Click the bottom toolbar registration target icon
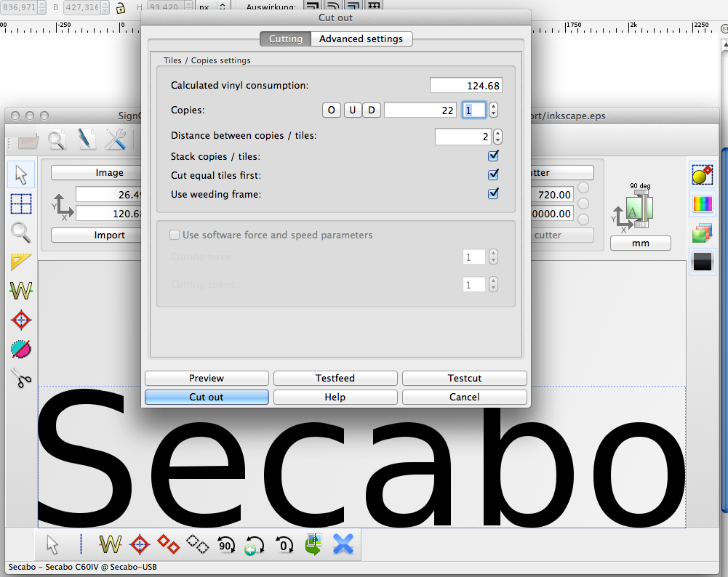Viewport: 728px width, 577px height. point(140,544)
